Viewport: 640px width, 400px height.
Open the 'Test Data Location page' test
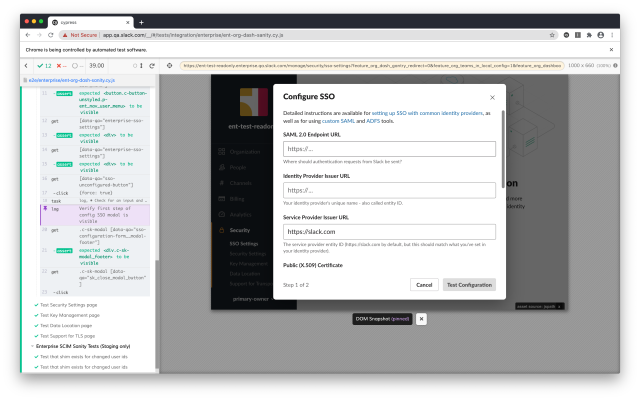pyautogui.click(x=66, y=326)
